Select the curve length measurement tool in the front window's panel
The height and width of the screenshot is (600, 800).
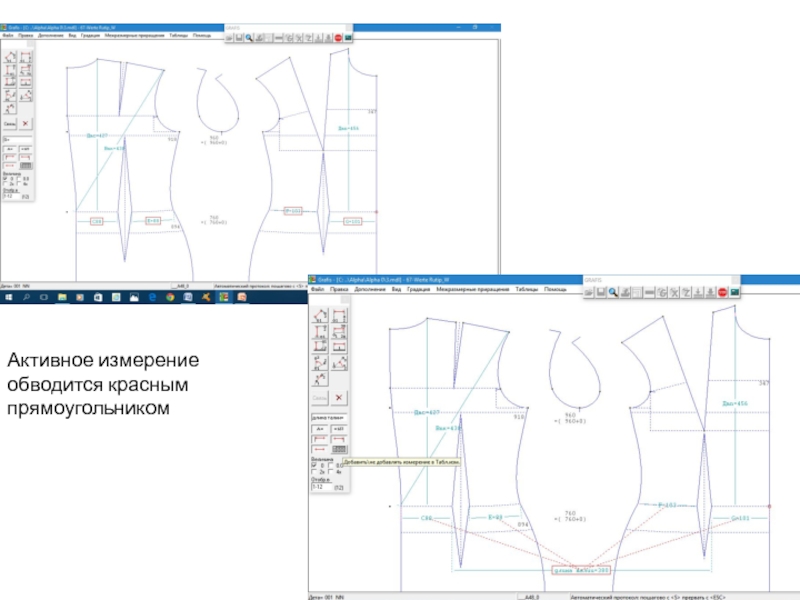(x=320, y=363)
